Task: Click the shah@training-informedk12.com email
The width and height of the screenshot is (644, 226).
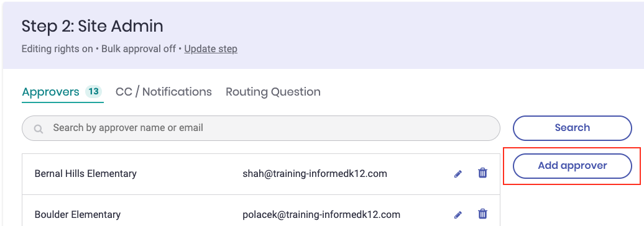Action: pos(315,173)
